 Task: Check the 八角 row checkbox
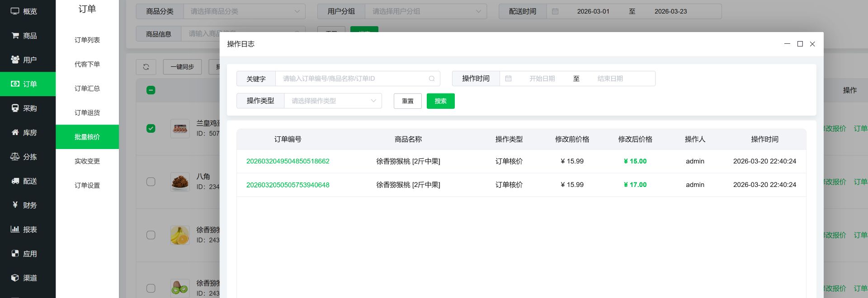151,182
